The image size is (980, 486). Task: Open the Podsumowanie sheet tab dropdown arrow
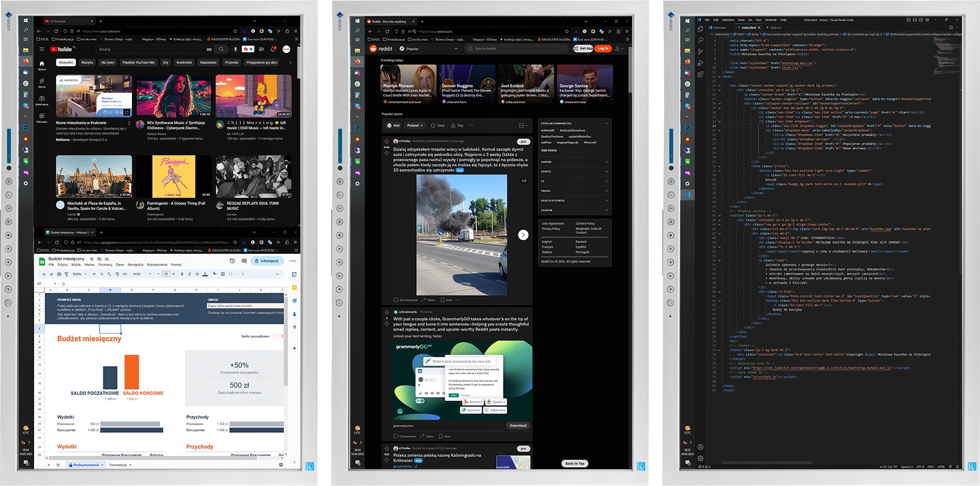pos(102,465)
